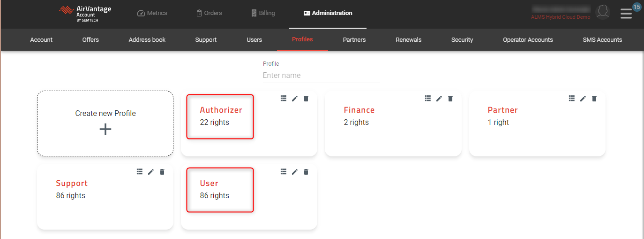Viewport: 644px width, 239px height.
Task: Open rights list icon on Partner card
Action: (x=571, y=99)
